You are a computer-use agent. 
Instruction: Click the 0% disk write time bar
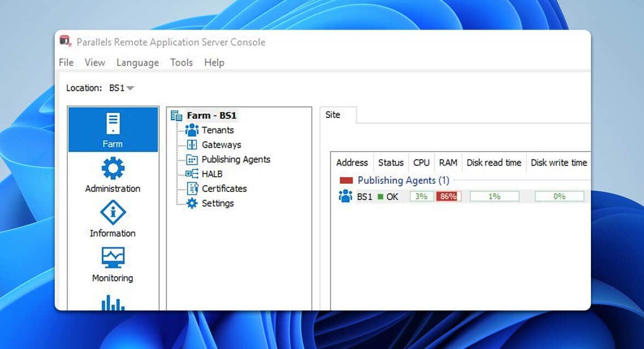(559, 197)
